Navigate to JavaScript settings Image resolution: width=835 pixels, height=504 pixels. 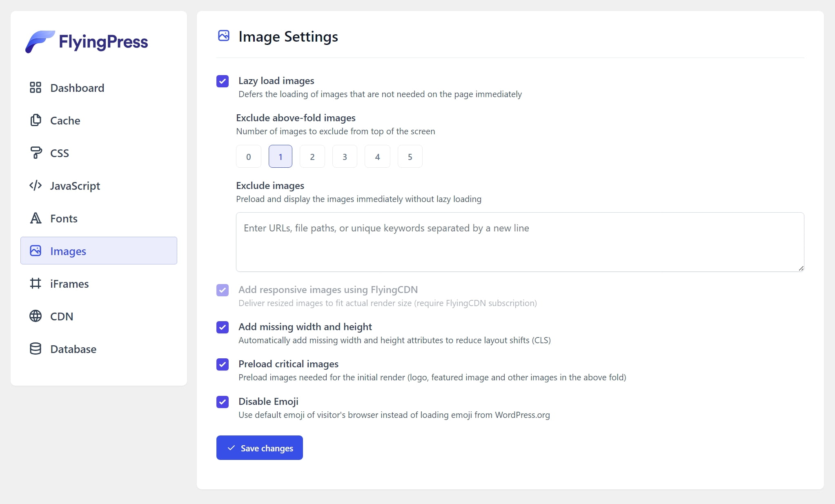(99, 186)
